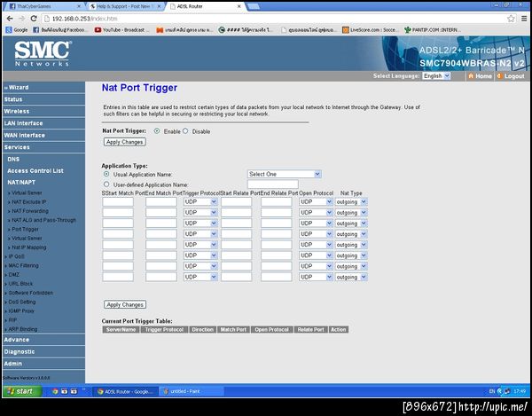This screenshot has height=416, width=532.
Task: Close the ADSL Router browser tab
Action: pos(239,6)
